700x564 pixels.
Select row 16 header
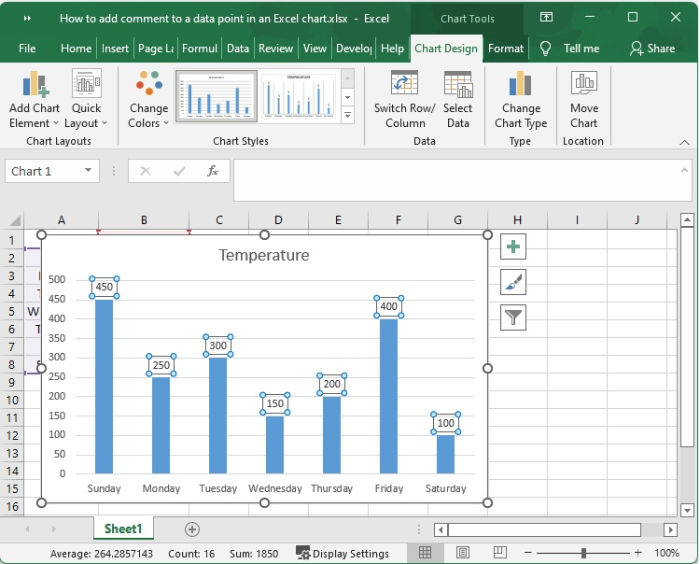pos(12,506)
